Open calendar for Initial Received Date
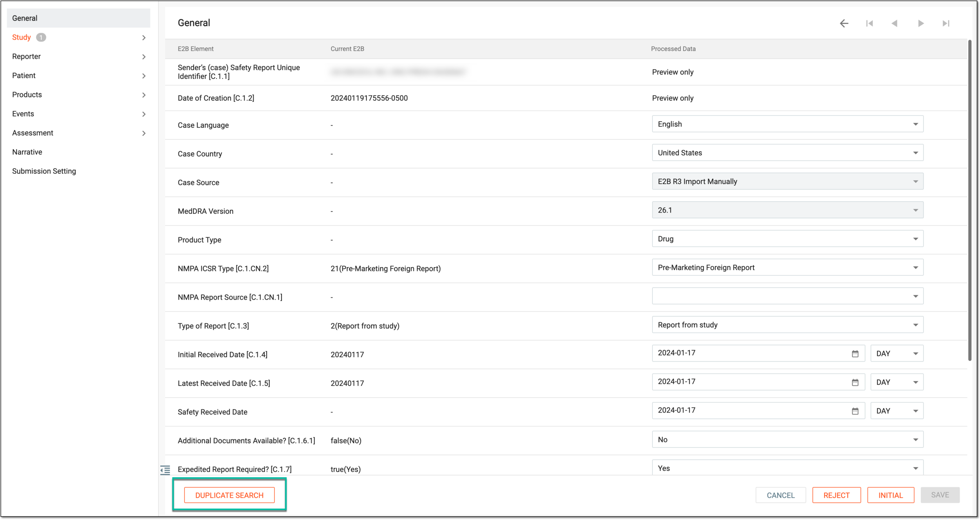The width and height of the screenshot is (980, 520). [855, 354]
